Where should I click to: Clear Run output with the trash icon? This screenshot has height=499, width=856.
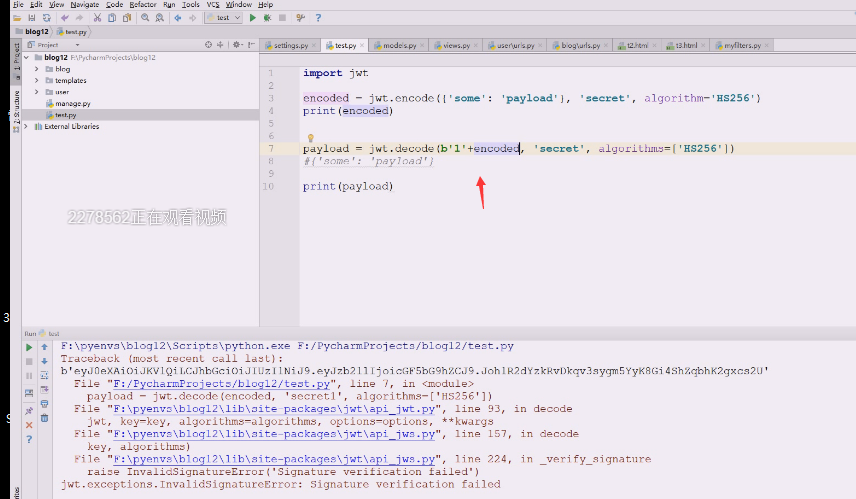[44, 418]
